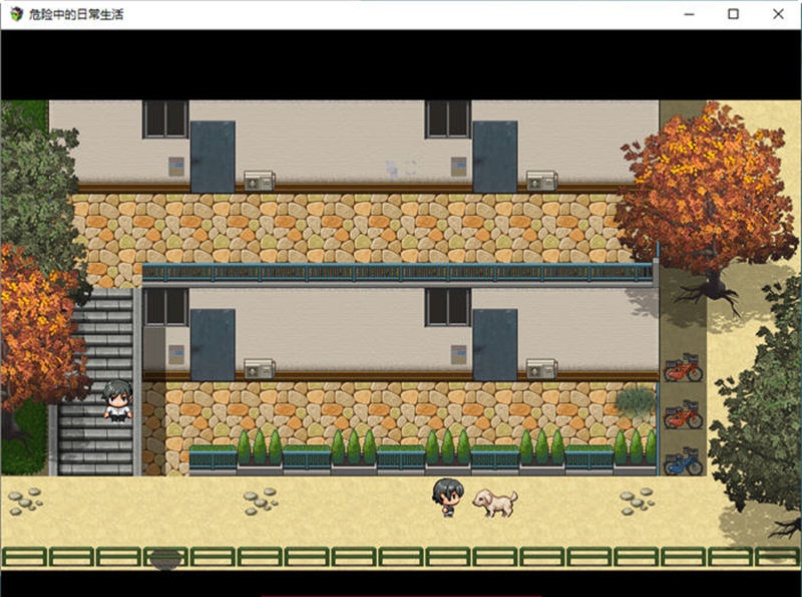Screen dimensions: 802x597
Task: Close the 危险中的日常生活 game window
Action: click(x=778, y=15)
